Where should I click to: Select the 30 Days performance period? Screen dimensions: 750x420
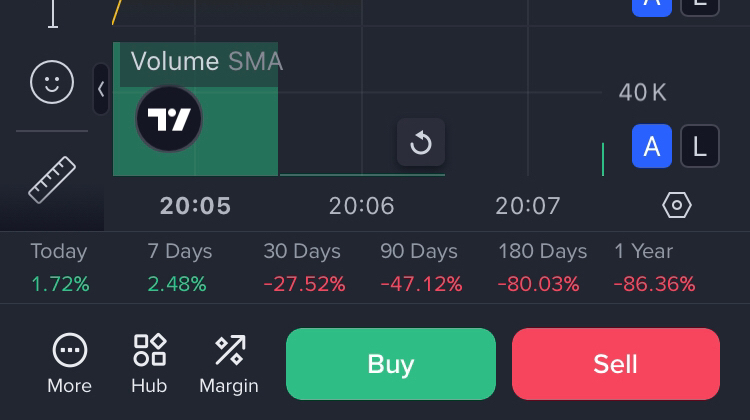pyautogui.click(x=302, y=267)
